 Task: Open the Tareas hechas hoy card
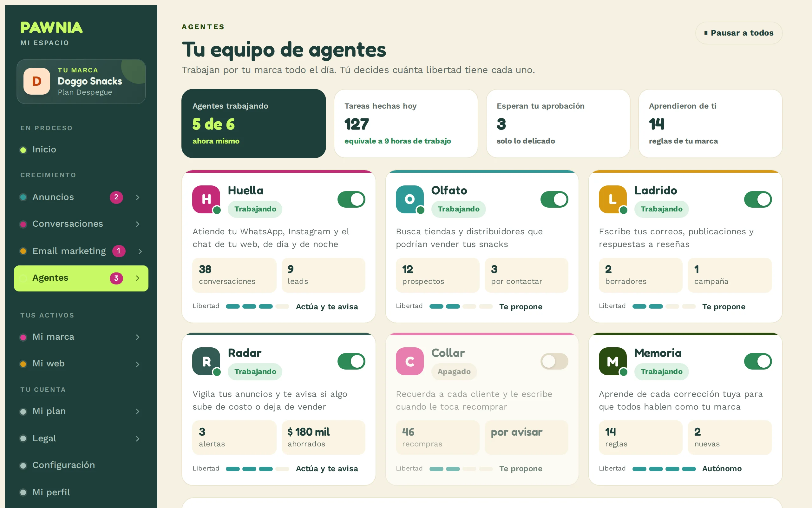click(406, 123)
